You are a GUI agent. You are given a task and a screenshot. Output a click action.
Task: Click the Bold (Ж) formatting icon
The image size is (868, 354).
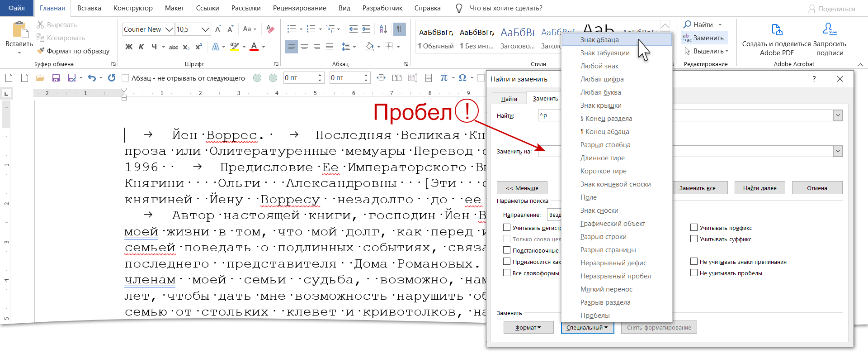click(x=129, y=47)
